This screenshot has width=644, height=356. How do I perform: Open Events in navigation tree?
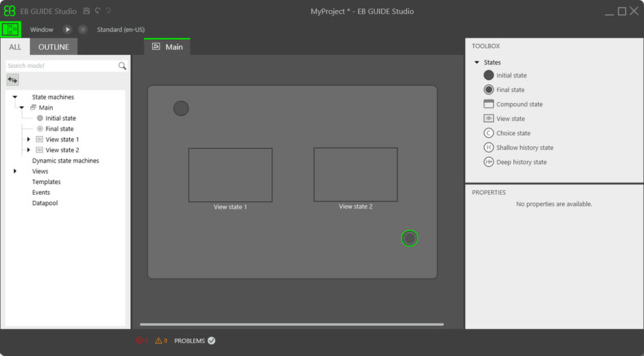point(40,192)
